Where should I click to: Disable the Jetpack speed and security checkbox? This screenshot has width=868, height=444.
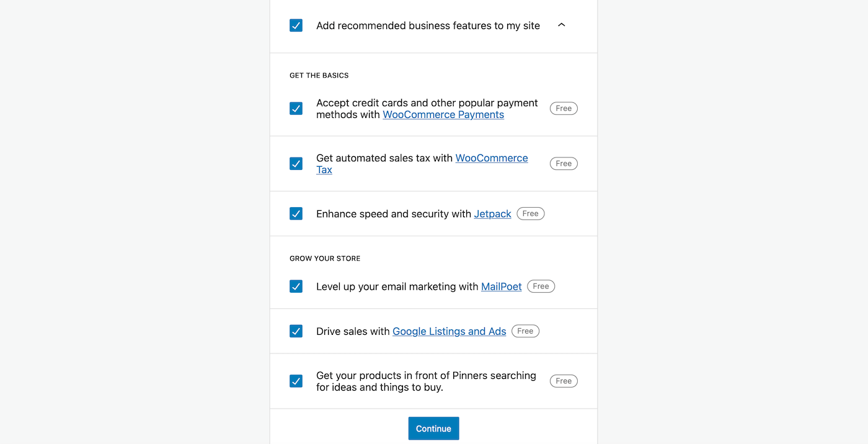(296, 213)
